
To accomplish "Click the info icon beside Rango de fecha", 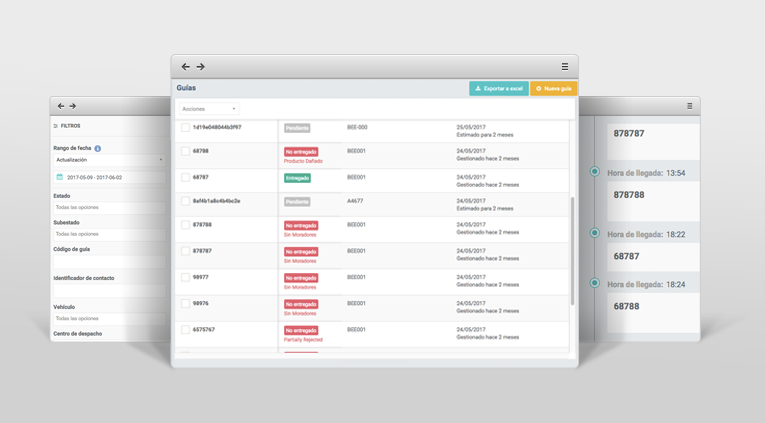I will tap(98, 148).
